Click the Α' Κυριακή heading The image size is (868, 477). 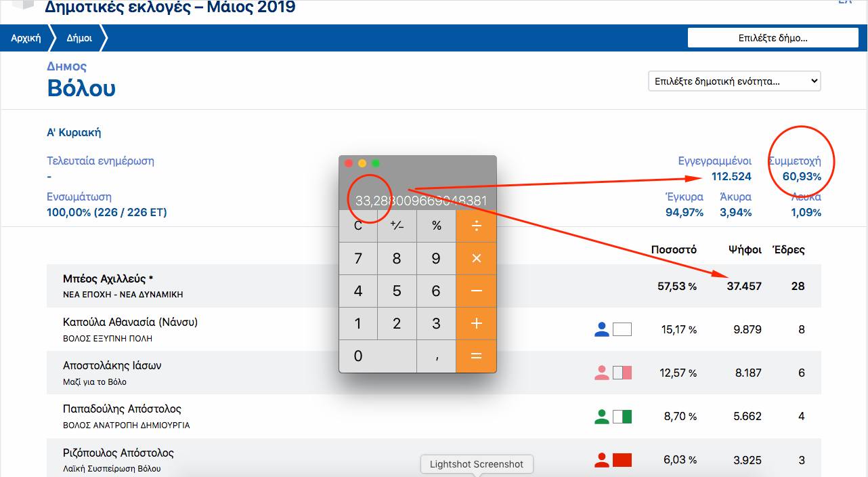(74, 132)
